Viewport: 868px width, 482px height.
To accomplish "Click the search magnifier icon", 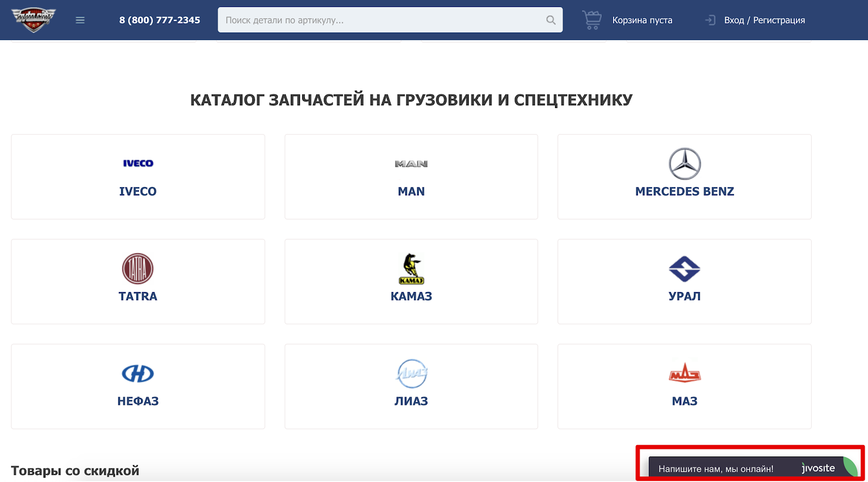I will tap(551, 20).
